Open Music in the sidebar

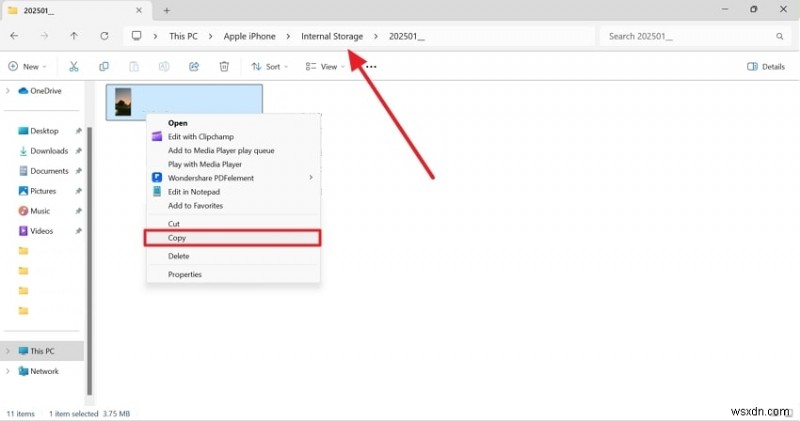(34, 211)
